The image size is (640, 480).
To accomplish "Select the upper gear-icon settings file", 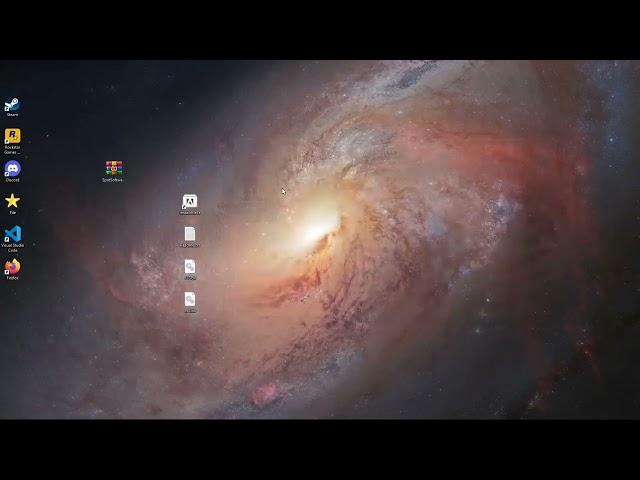I will (x=190, y=269).
